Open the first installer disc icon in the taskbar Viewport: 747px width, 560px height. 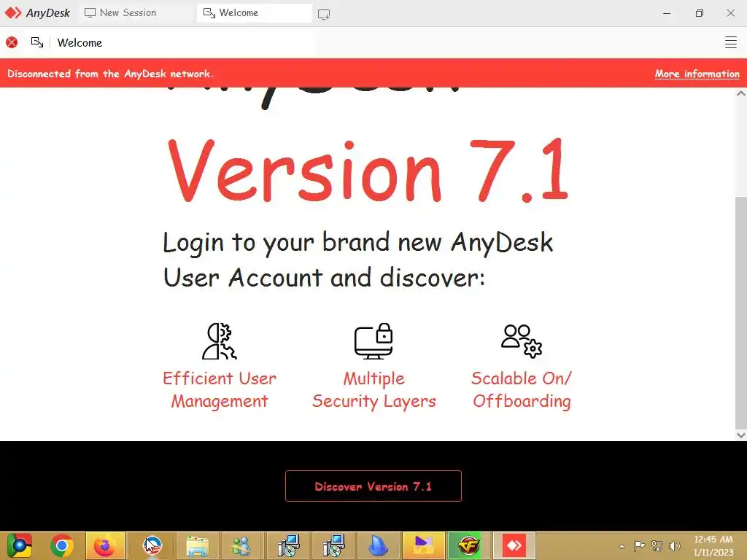click(x=288, y=545)
